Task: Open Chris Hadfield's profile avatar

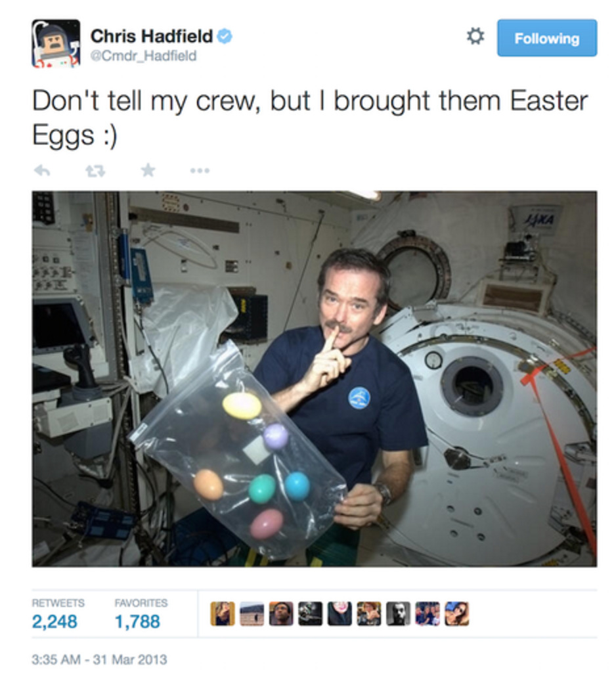Action: [56, 43]
